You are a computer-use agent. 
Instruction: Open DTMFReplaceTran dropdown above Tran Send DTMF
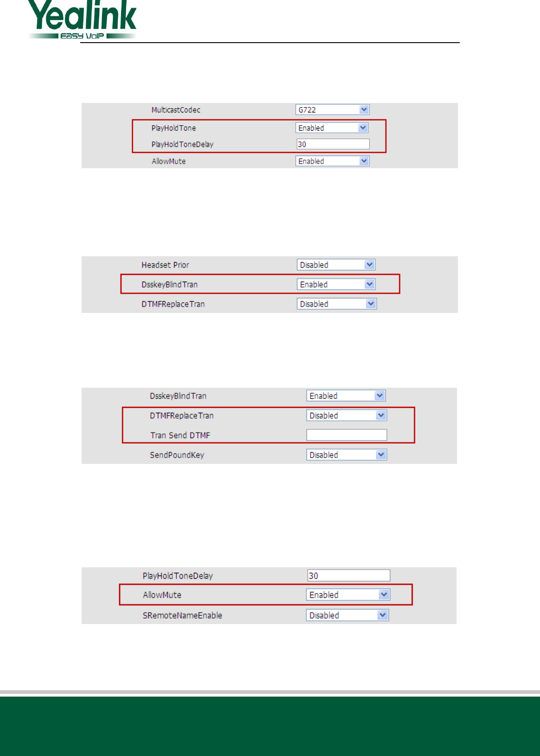pos(346,415)
